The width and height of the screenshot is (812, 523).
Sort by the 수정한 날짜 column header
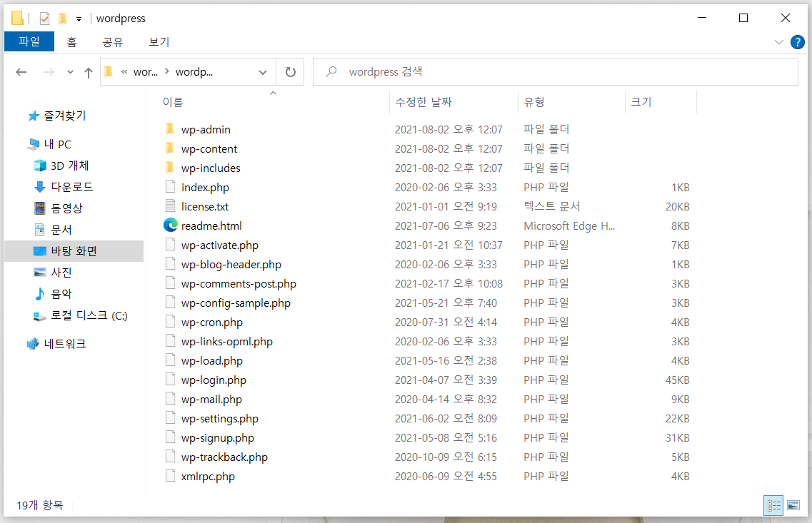423,102
